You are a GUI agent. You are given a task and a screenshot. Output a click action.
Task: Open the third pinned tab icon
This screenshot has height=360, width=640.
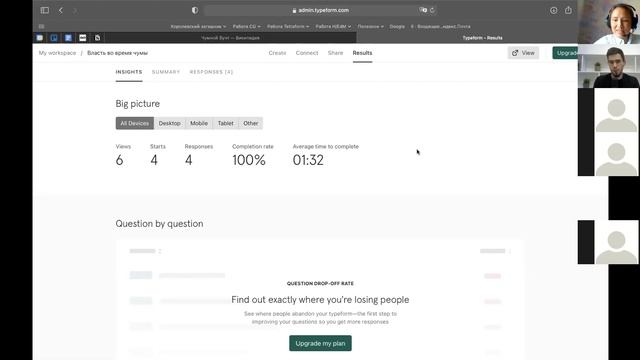(68, 38)
